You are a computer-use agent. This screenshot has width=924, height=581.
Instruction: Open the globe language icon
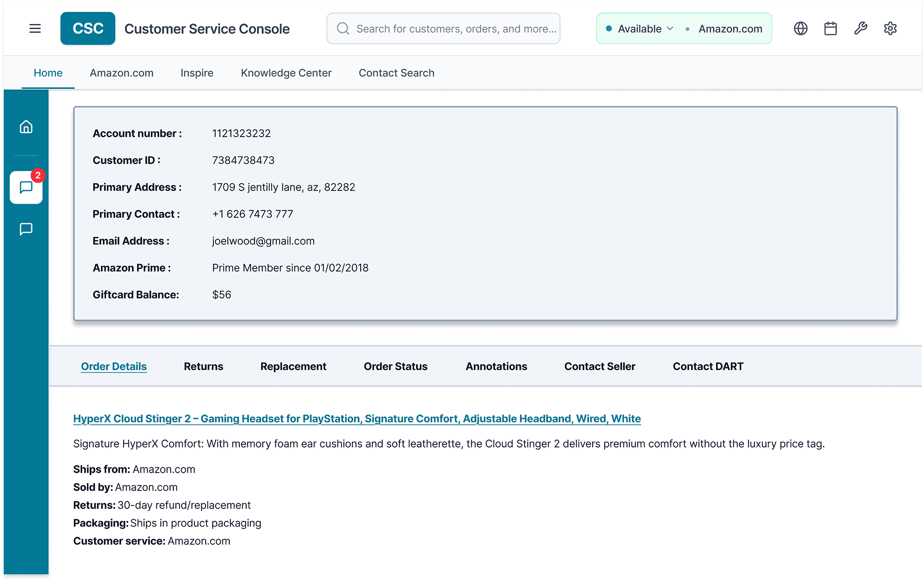pos(800,28)
